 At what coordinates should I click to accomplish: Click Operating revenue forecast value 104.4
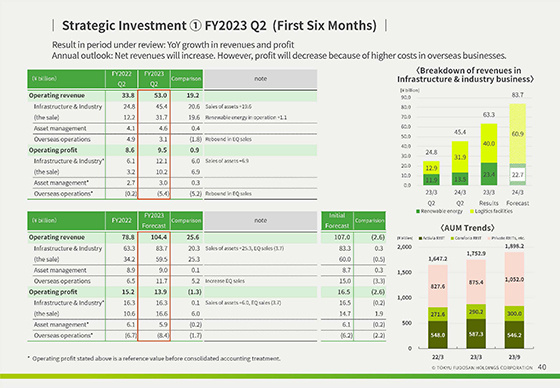pyautogui.click(x=159, y=237)
